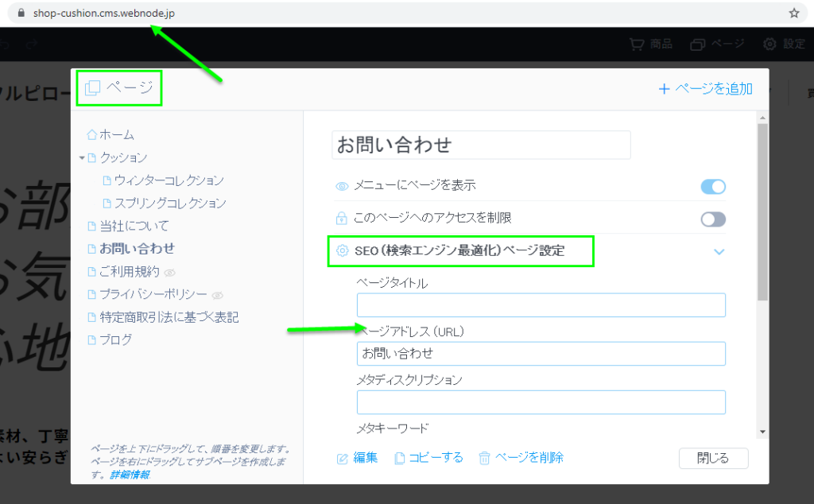Viewport: 814px width, 504px height.
Task: Click the ページアドレス (URL) input field
Action: click(541, 354)
